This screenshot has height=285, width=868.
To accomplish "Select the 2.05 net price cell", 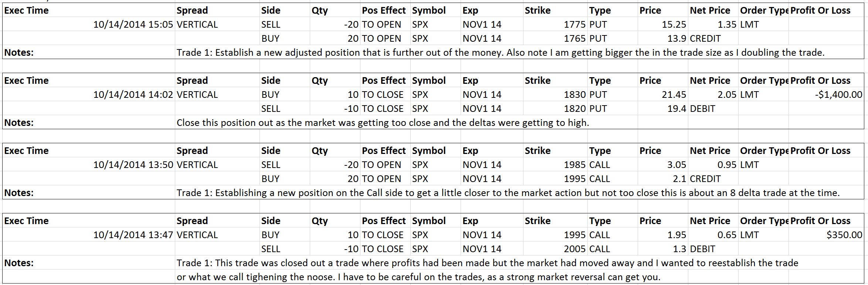I will coord(713,95).
